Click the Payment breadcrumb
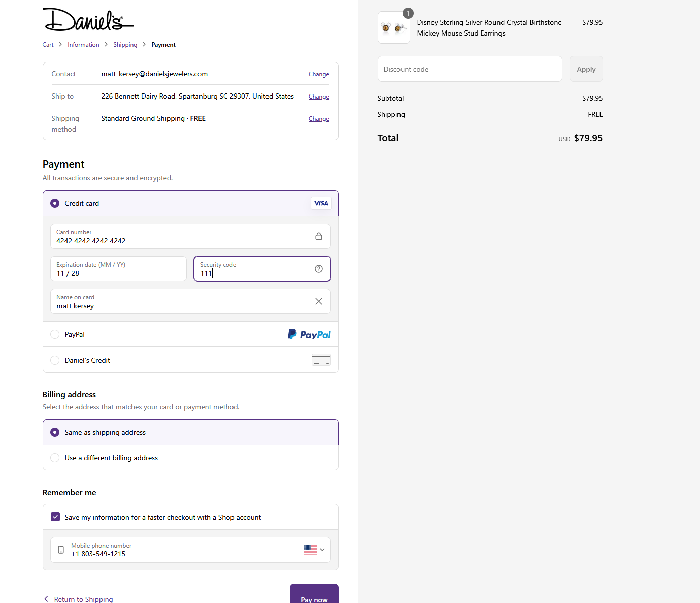The height and width of the screenshot is (603, 700). [x=163, y=45]
